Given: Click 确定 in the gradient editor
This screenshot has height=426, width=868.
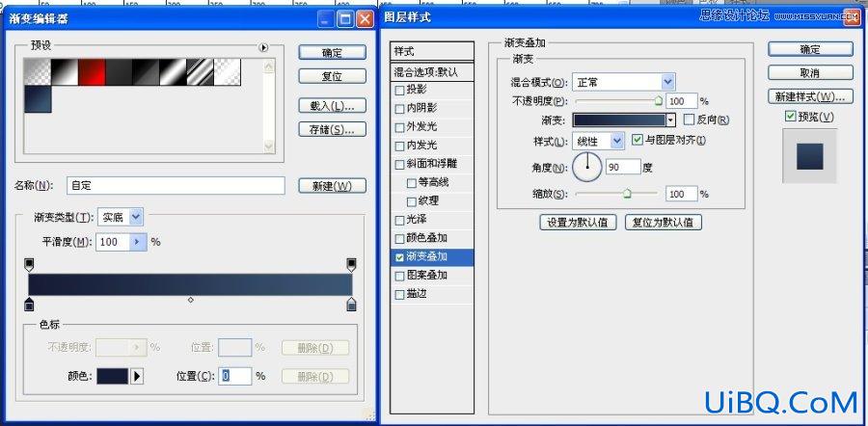Looking at the screenshot, I should point(332,53).
